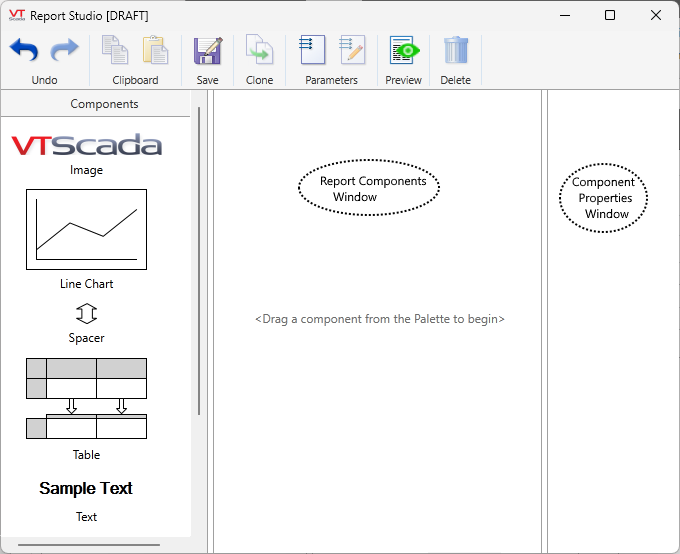Clone the report
The height and width of the screenshot is (554, 680).
(x=259, y=49)
